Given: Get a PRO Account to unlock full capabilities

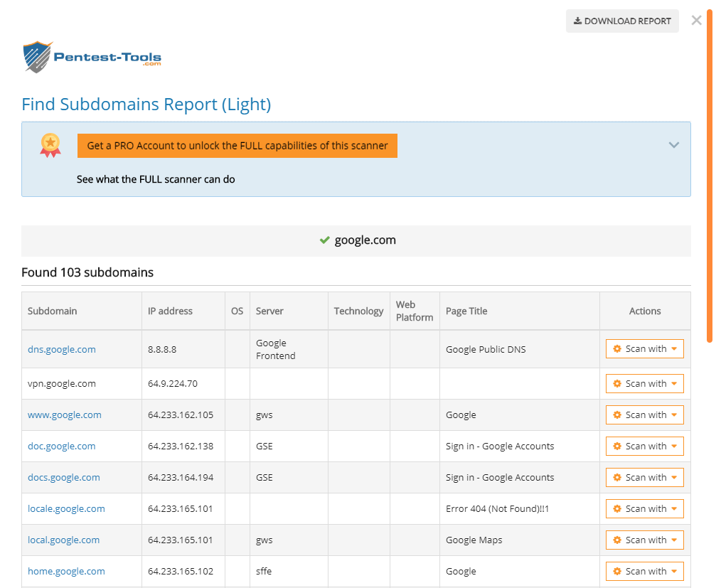Looking at the screenshot, I should 237,146.
